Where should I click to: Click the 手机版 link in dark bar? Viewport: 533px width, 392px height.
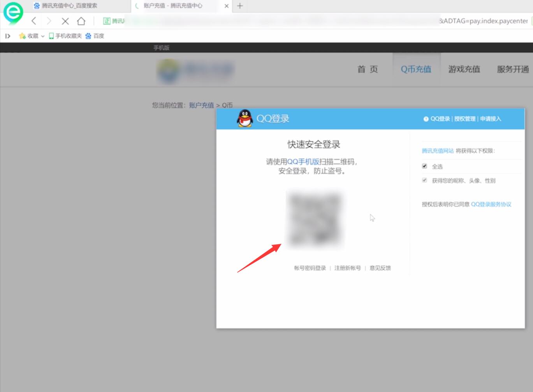[161, 48]
